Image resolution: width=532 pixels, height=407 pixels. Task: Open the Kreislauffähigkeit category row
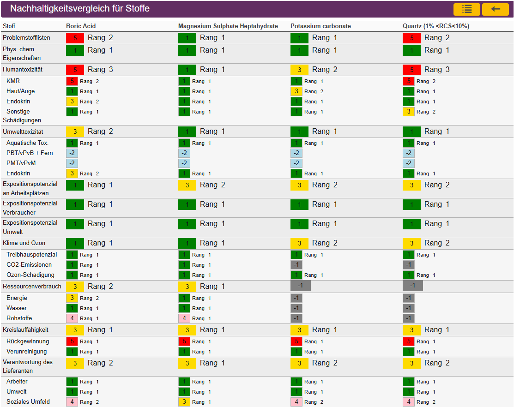(25, 330)
